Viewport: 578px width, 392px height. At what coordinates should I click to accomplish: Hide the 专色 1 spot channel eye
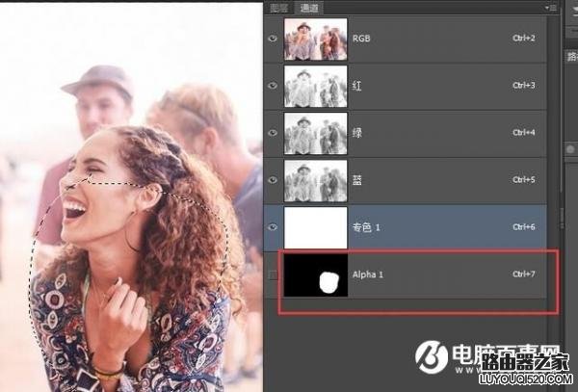tap(273, 227)
